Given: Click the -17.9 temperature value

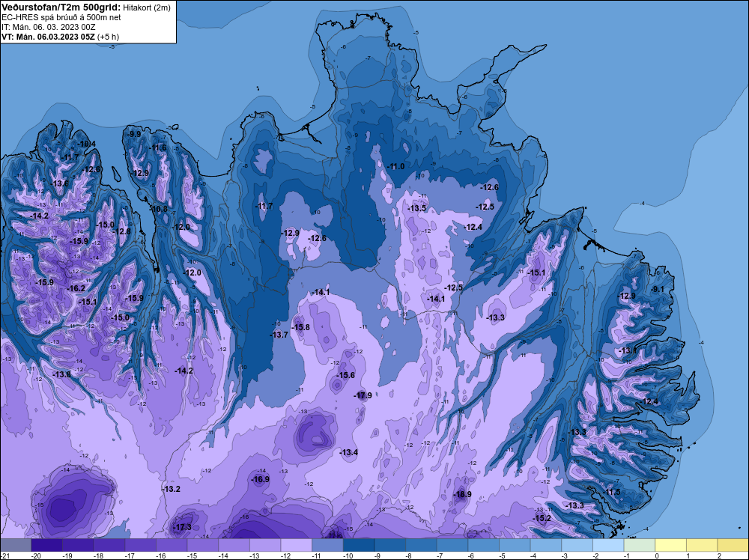Looking at the screenshot, I should [363, 395].
